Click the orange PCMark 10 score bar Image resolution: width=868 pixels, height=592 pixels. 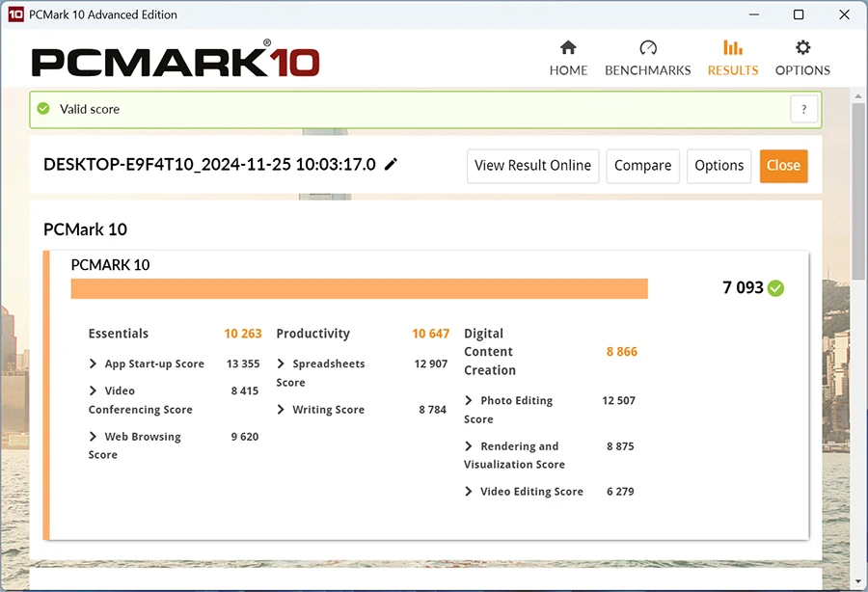pos(359,288)
